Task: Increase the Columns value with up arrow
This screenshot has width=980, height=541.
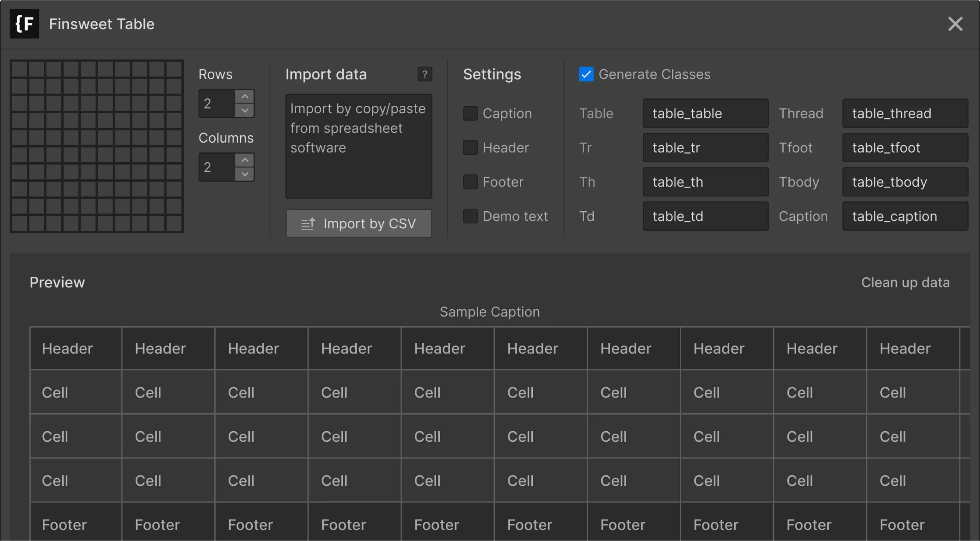Action: pyautogui.click(x=245, y=160)
